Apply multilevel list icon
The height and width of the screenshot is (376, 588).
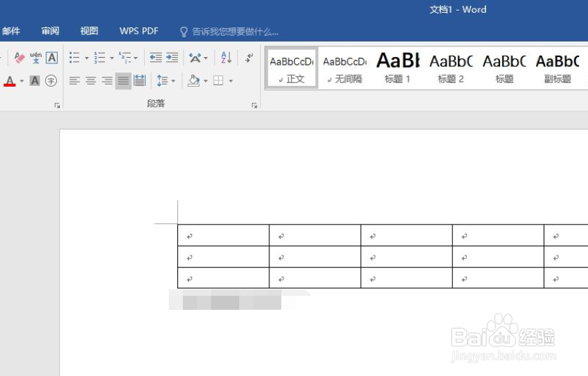coord(125,58)
